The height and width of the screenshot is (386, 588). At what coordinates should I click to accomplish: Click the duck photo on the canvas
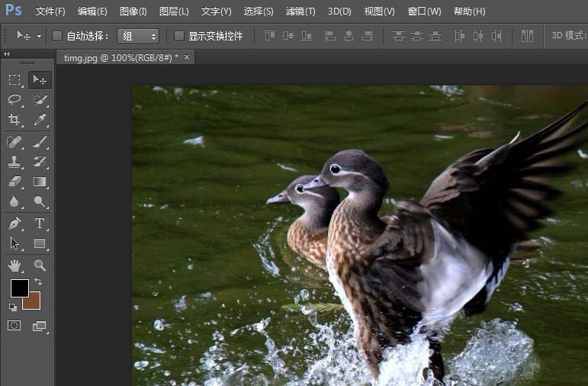[x=360, y=236]
